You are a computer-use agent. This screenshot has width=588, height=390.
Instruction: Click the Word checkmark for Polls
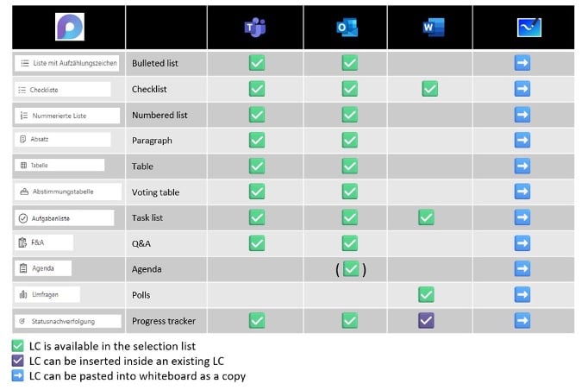pyautogui.click(x=427, y=295)
